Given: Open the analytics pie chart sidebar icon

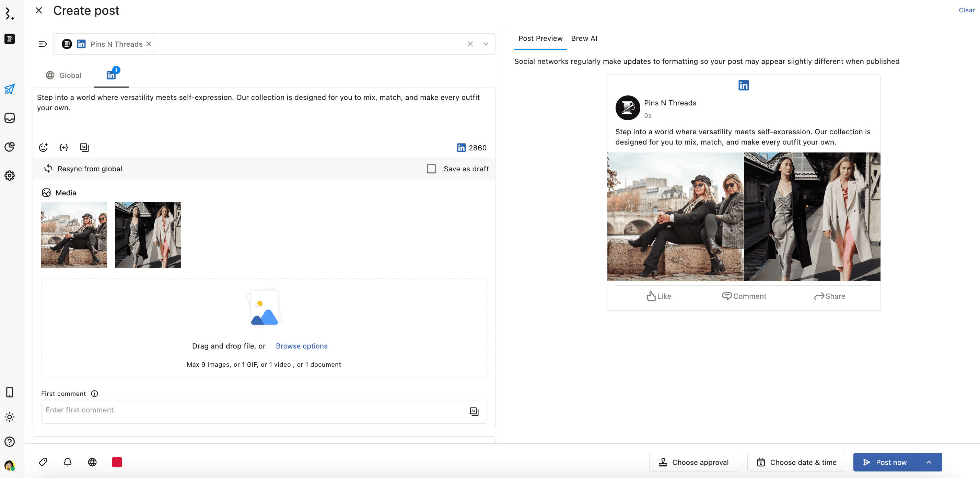Looking at the screenshot, I should click(x=10, y=147).
